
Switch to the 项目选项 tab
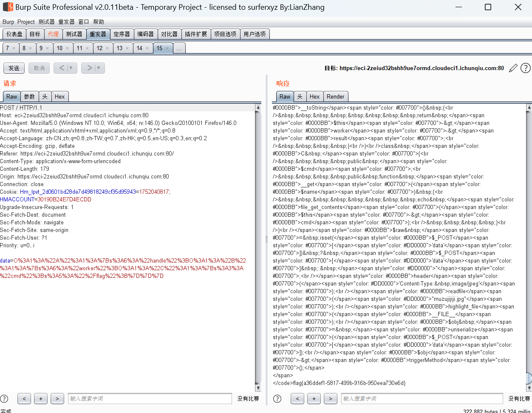pyautogui.click(x=225, y=34)
